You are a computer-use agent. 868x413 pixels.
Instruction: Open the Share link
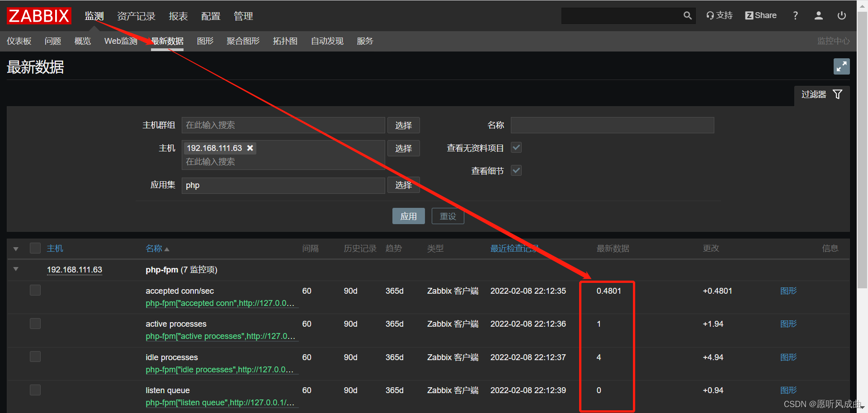coord(761,15)
